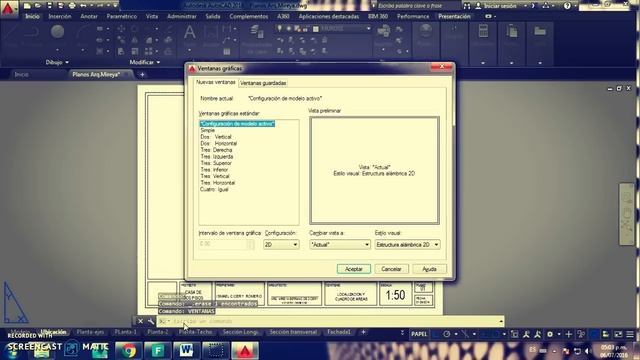
Task: Switch to the Ventanas guardadas tab
Action: (x=263, y=83)
